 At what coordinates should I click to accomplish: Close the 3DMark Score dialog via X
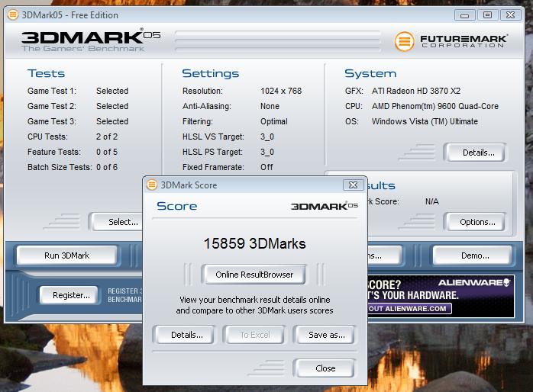(x=353, y=185)
